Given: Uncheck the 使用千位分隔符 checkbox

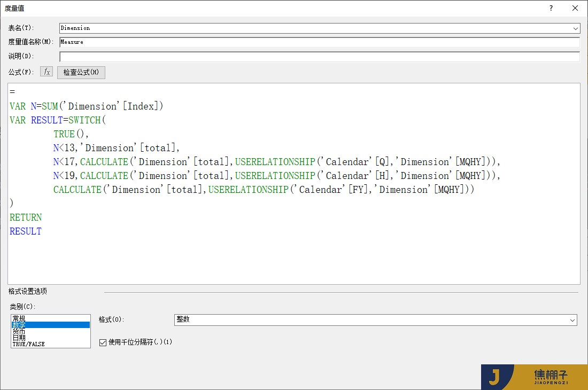Looking at the screenshot, I should tap(103, 342).
